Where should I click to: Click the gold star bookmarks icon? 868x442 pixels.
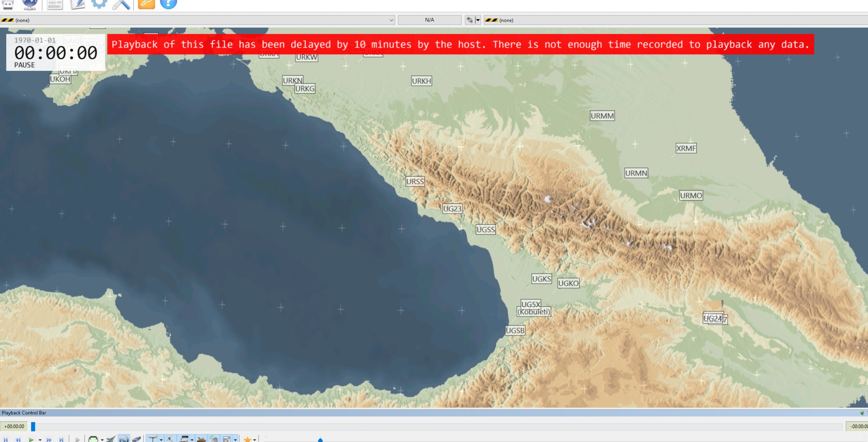(x=247, y=439)
